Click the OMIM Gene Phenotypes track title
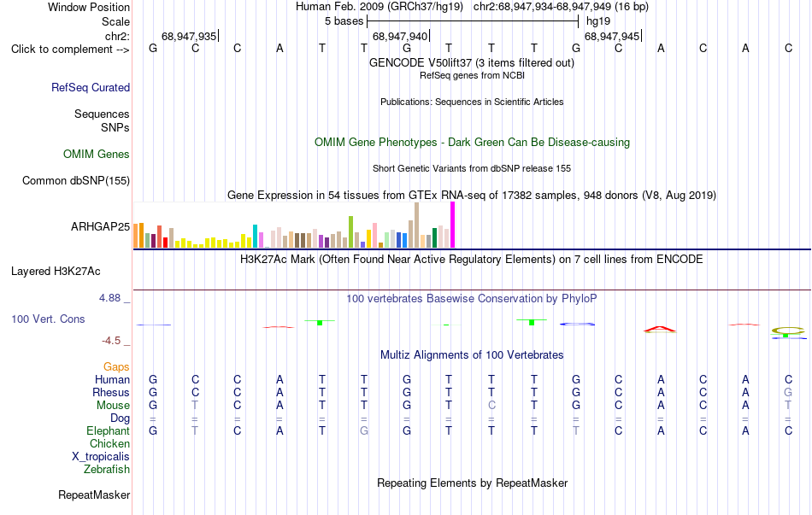812x515 pixels. coord(472,143)
